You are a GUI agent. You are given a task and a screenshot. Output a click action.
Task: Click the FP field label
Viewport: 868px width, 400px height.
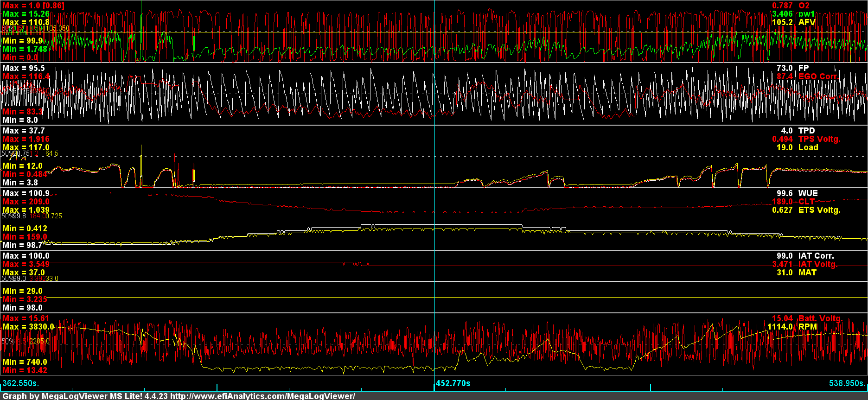[804, 68]
